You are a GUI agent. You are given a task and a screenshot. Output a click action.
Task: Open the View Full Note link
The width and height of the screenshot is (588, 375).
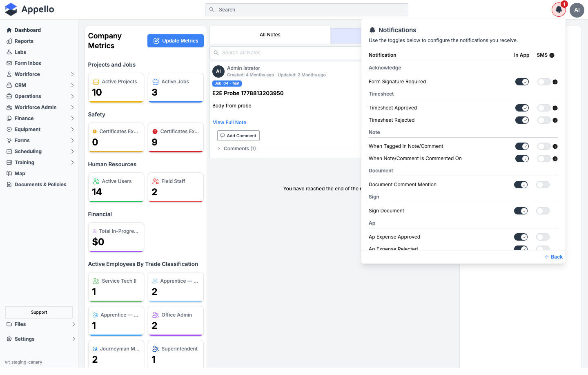(x=229, y=123)
